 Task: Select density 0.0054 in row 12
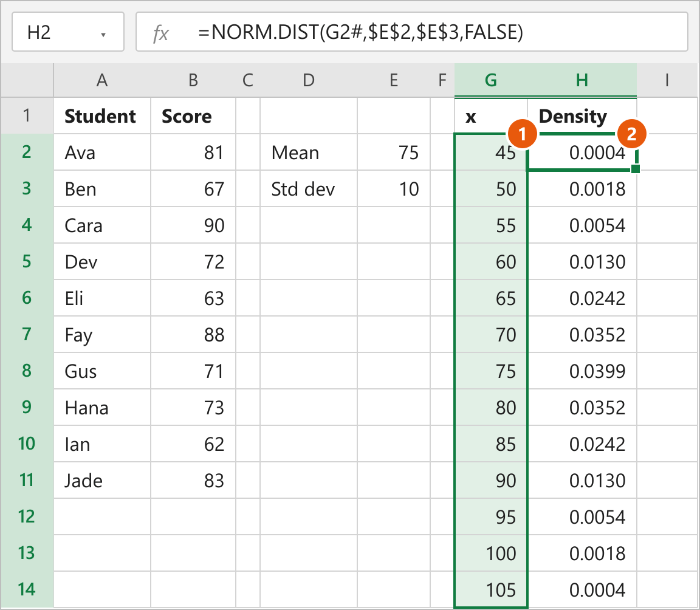582,516
